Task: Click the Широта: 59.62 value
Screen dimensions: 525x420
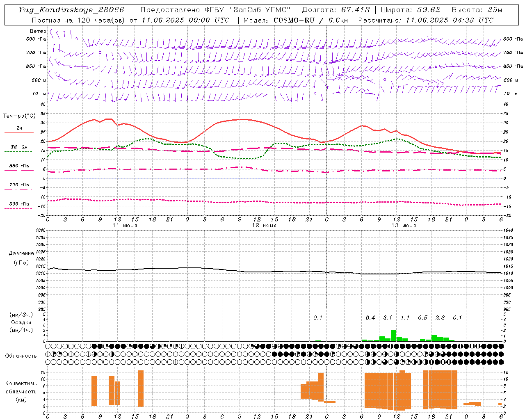Action: pyautogui.click(x=411, y=10)
